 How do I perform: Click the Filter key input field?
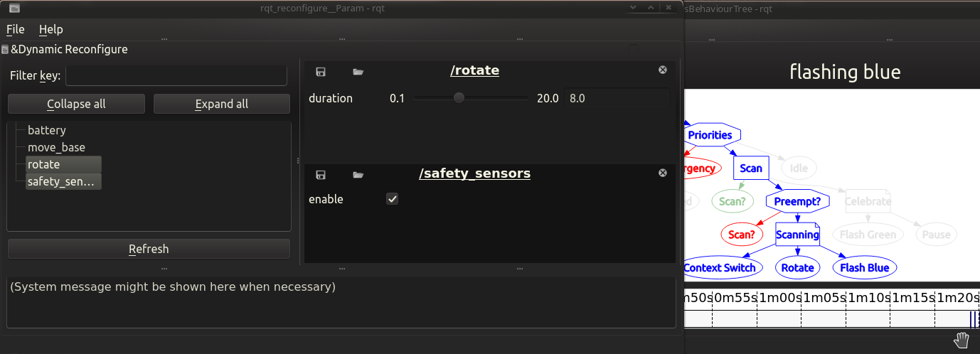(x=176, y=75)
